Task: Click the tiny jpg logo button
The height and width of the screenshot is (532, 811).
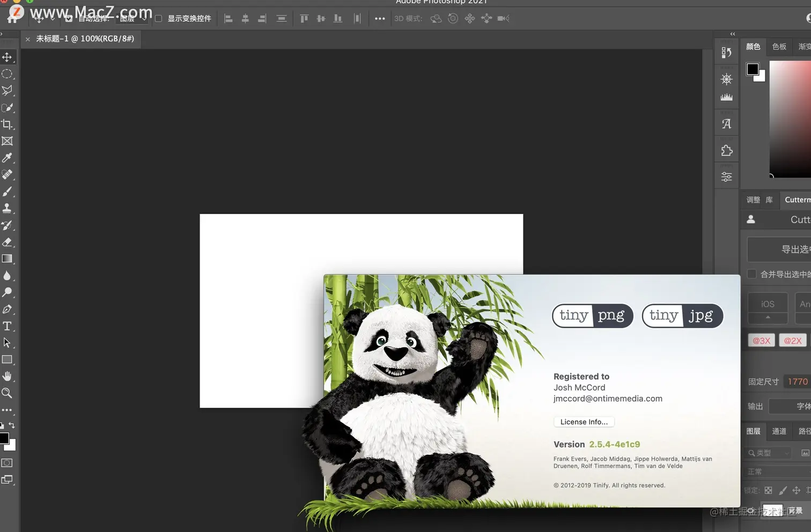Action: click(x=683, y=316)
